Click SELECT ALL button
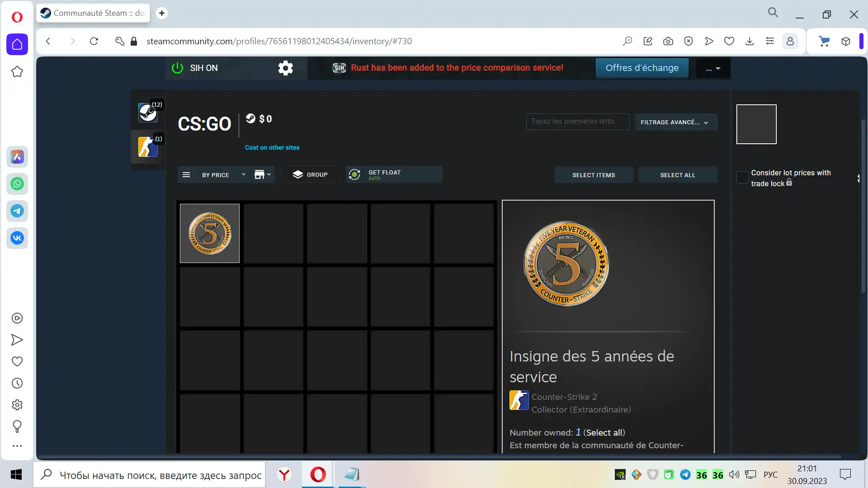868x488 pixels. point(678,175)
